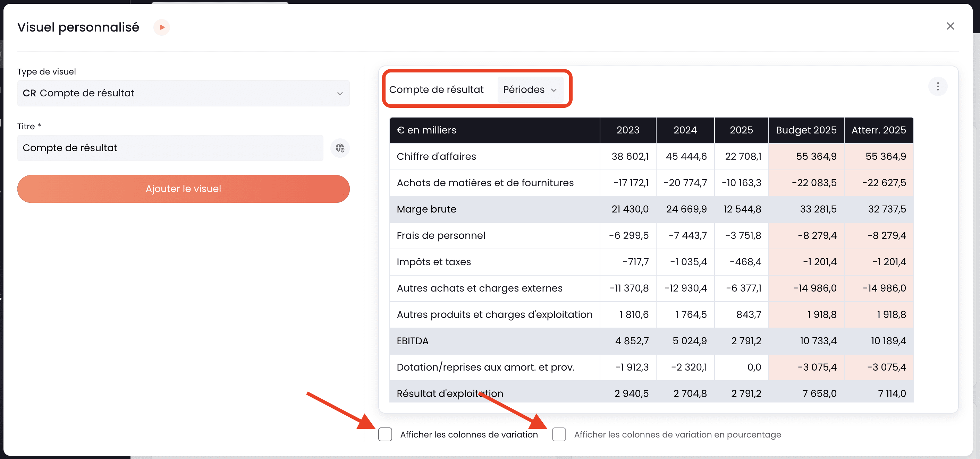Click the 0,0 Dotation value for 2025

[x=754, y=367]
